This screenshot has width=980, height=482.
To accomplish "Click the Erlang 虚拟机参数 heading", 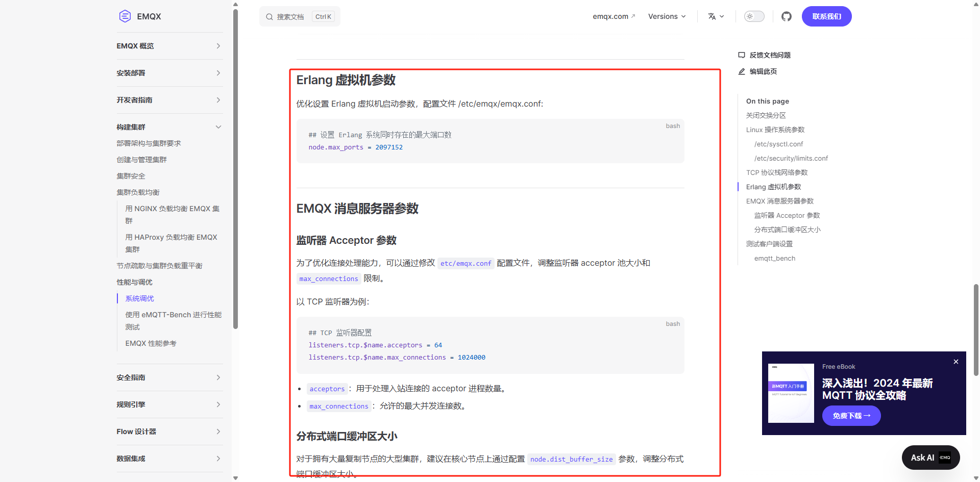I will coord(346,80).
